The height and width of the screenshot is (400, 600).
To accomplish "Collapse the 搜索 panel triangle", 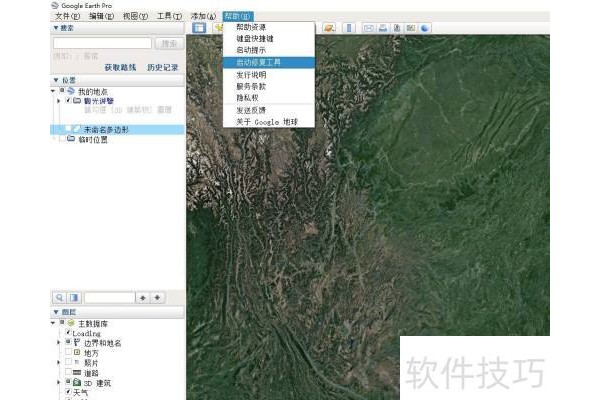I will click(x=56, y=28).
